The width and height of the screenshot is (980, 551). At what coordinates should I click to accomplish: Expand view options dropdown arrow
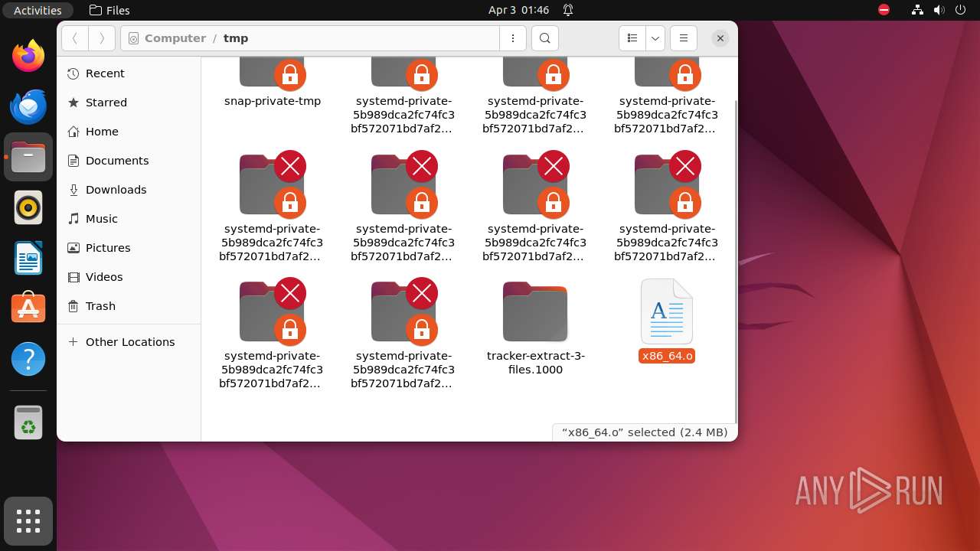[655, 38]
